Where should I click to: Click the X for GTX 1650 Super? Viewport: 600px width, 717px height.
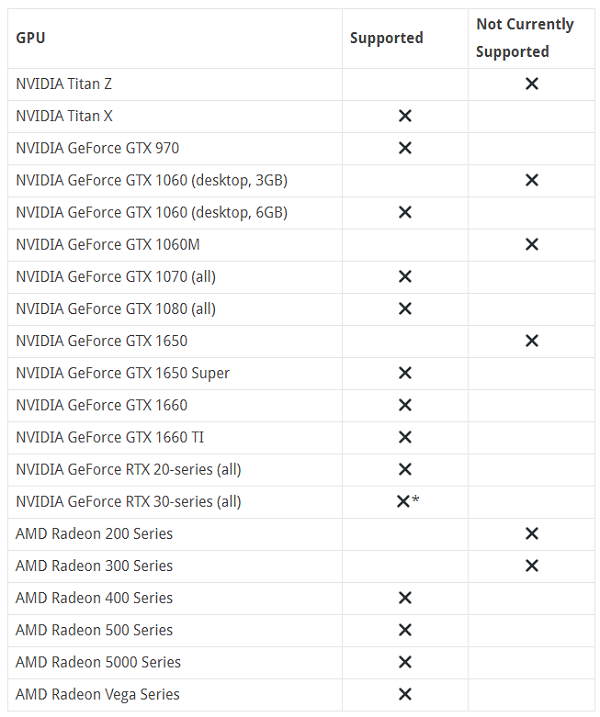[x=405, y=373]
